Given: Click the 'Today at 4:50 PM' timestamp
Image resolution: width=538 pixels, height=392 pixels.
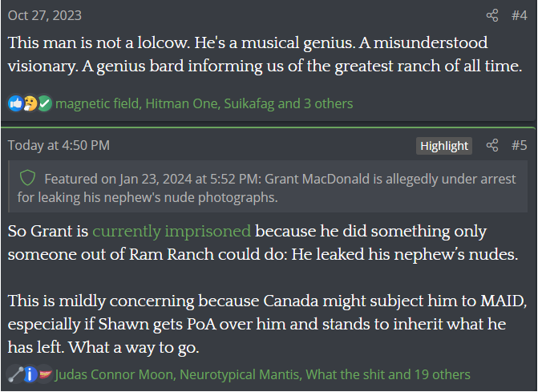Looking at the screenshot, I should [x=59, y=145].
